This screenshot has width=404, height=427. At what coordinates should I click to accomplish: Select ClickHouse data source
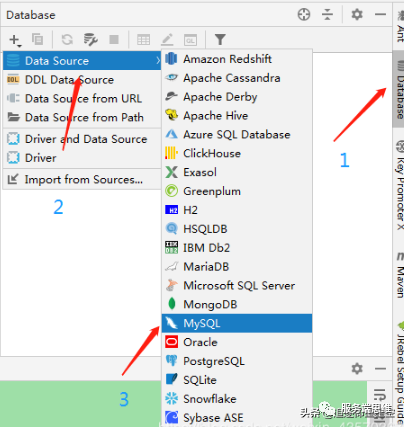(x=237, y=153)
